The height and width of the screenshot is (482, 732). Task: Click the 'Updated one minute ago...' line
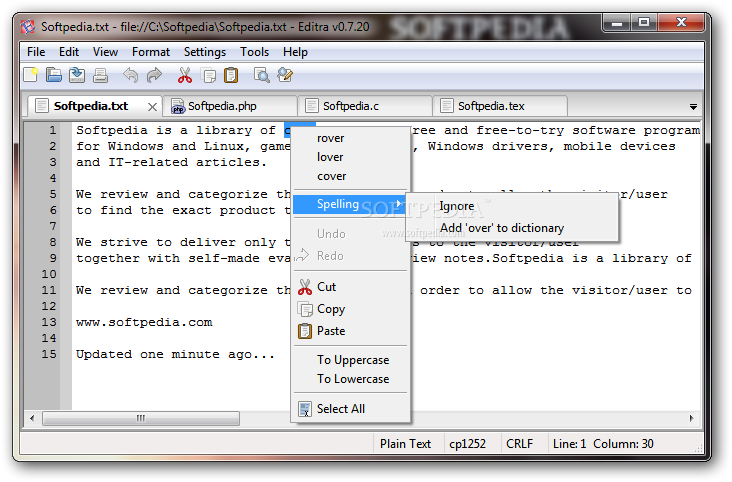click(x=176, y=354)
